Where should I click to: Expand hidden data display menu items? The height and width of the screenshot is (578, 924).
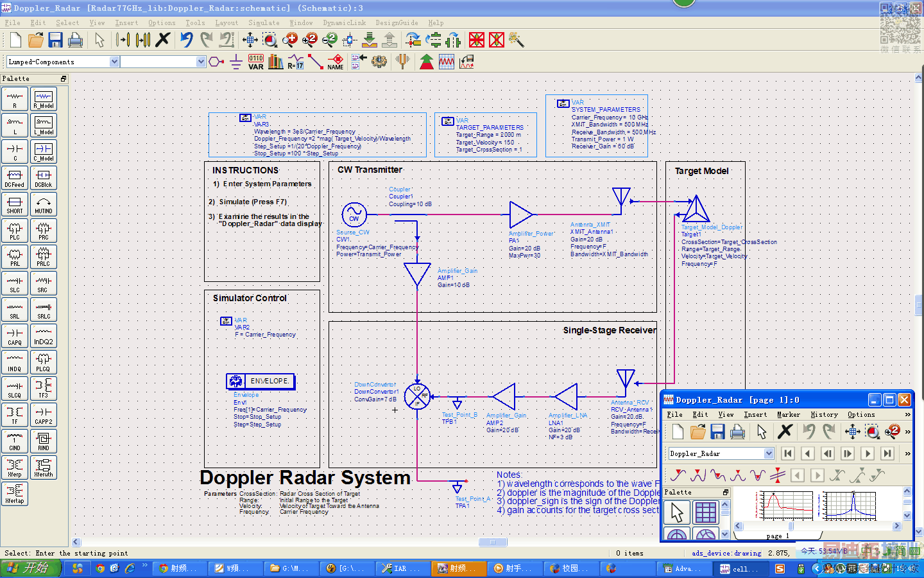[907, 414]
